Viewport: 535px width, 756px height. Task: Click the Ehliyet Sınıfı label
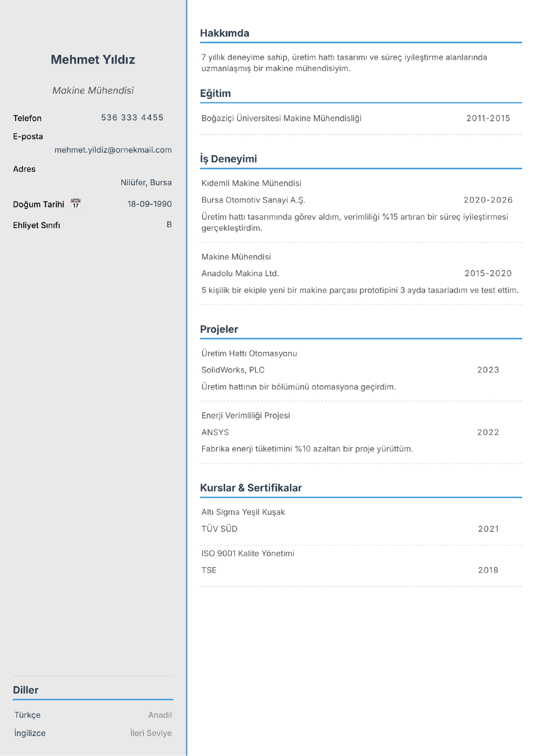tap(37, 225)
